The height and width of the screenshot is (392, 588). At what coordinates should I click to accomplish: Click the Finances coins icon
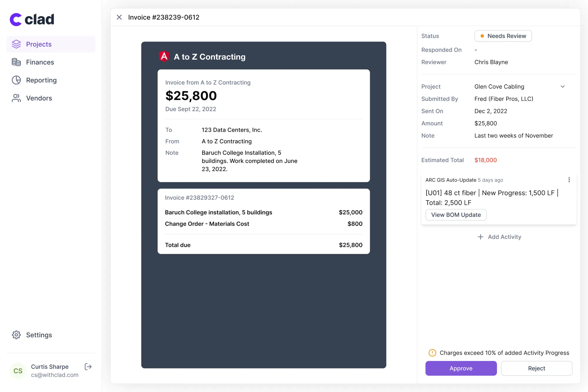16,62
